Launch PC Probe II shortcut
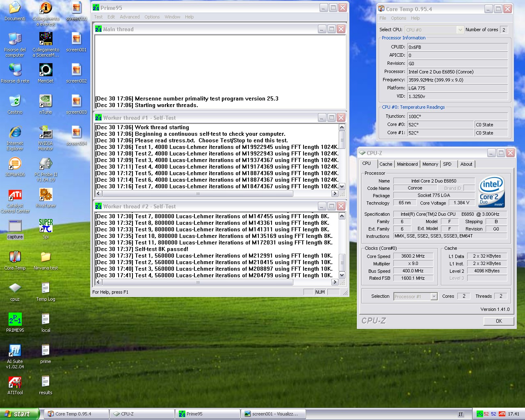 pos(46,169)
